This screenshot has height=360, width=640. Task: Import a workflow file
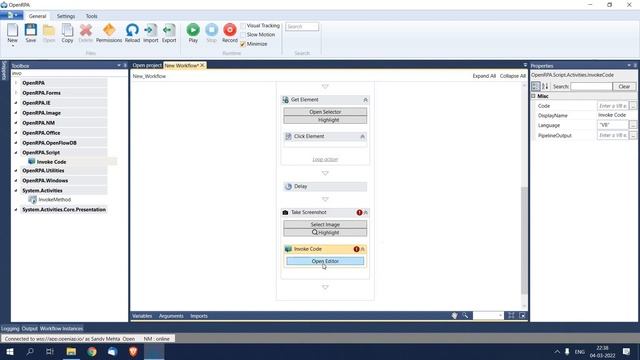pyautogui.click(x=151, y=33)
